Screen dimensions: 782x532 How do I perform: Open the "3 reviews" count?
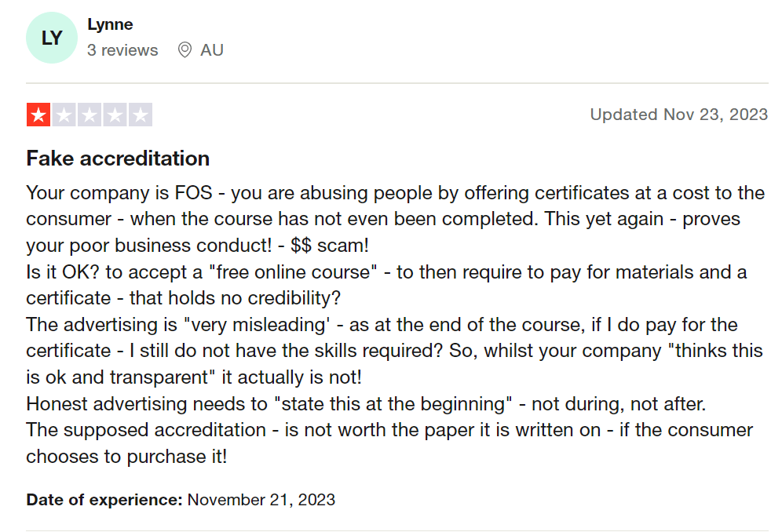pyautogui.click(x=122, y=50)
